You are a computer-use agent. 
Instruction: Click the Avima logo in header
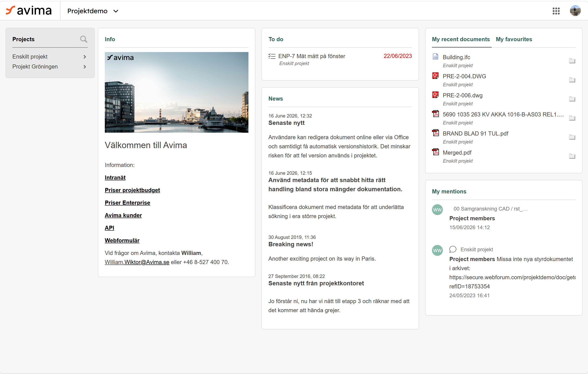29,11
